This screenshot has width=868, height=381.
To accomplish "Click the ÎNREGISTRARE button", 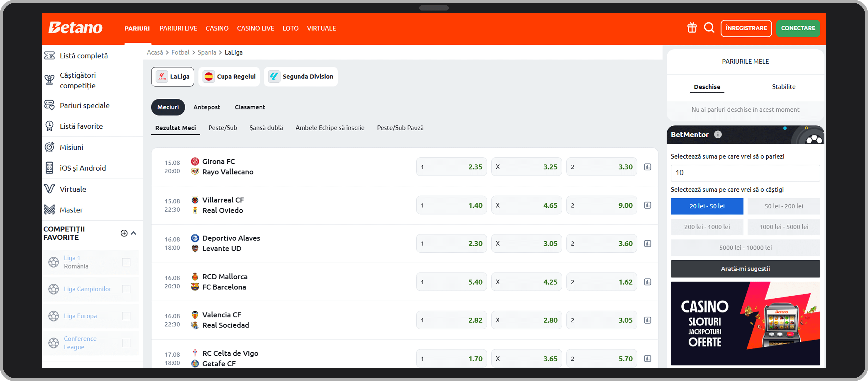I will pos(746,28).
